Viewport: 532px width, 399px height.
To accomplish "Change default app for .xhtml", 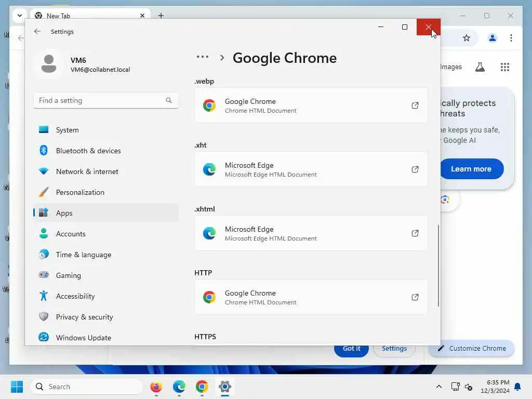I will [311, 233].
